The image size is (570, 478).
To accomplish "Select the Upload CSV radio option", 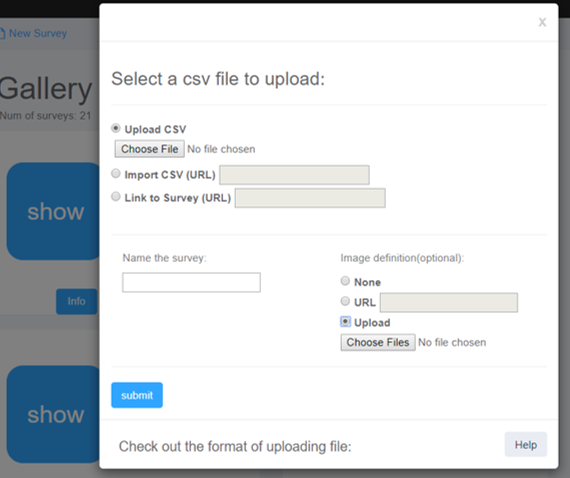I will 116,128.
